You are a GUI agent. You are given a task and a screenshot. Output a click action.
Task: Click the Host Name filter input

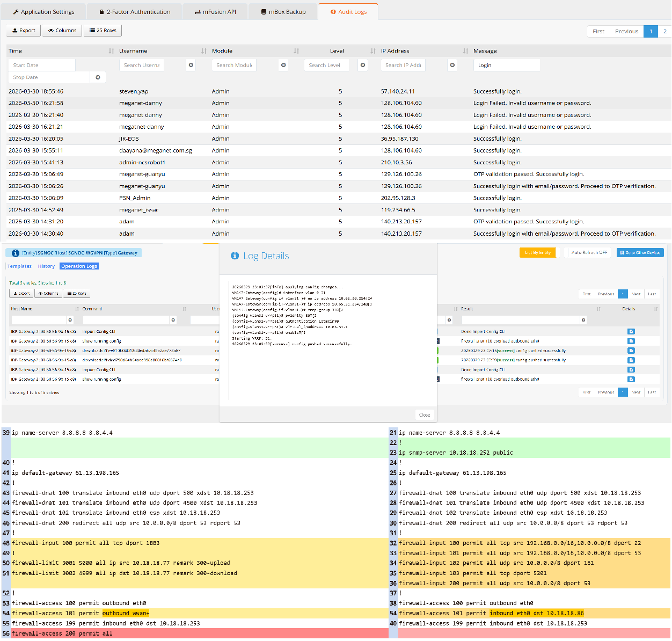39,320
